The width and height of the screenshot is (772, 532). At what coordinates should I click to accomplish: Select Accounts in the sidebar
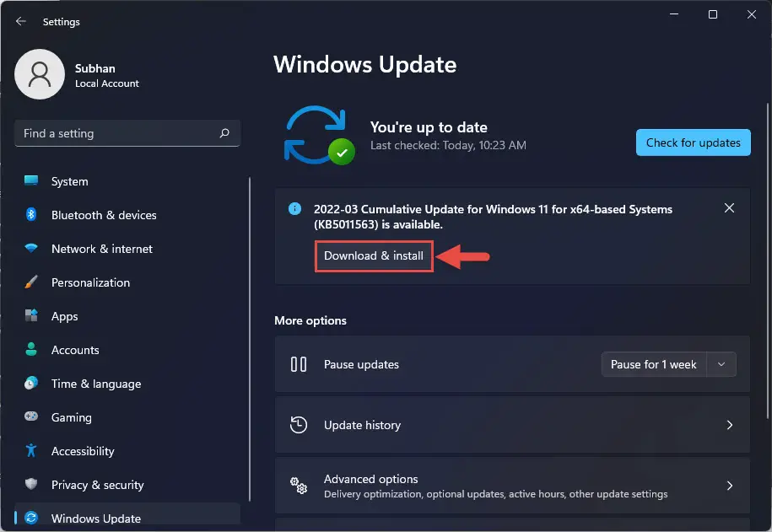pos(75,350)
